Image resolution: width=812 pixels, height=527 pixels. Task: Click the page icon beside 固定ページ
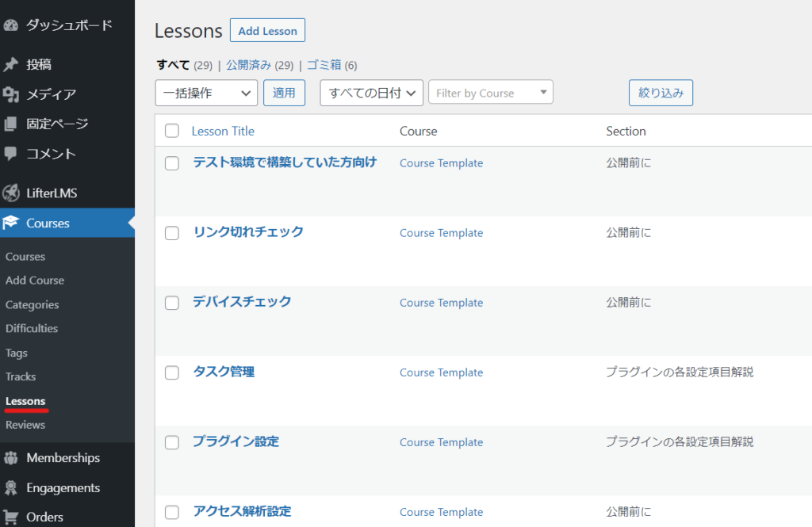click(10, 124)
